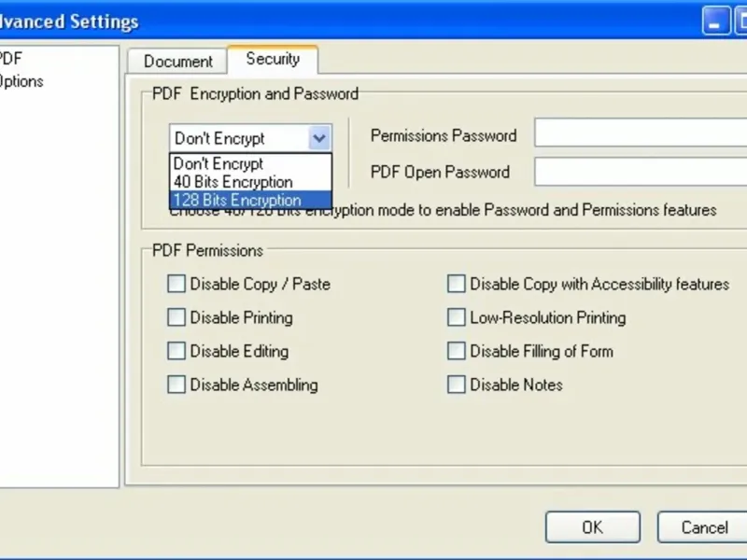The image size is (747, 560).
Task: Tick the Disable Editing checkbox
Action: (x=176, y=351)
